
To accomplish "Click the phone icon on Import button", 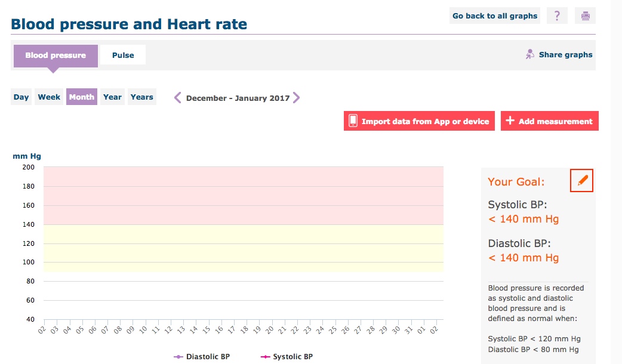I will point(353,121).
